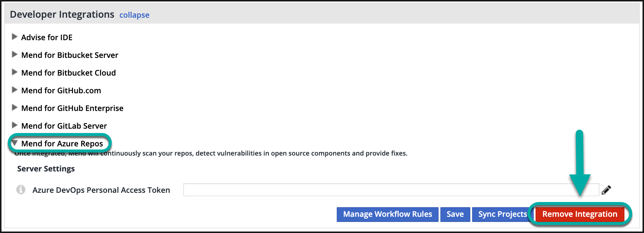Image resolution: width=644 pixels, height=233 pixels.
Task: Click the pencil edit icon beside token field
Action: tap(606, 190)
